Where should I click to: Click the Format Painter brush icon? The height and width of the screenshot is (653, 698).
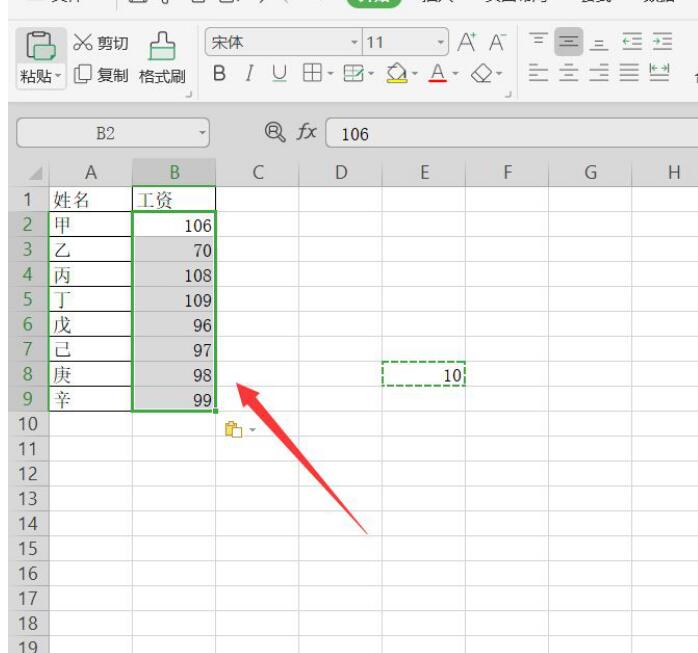(162, 46)
